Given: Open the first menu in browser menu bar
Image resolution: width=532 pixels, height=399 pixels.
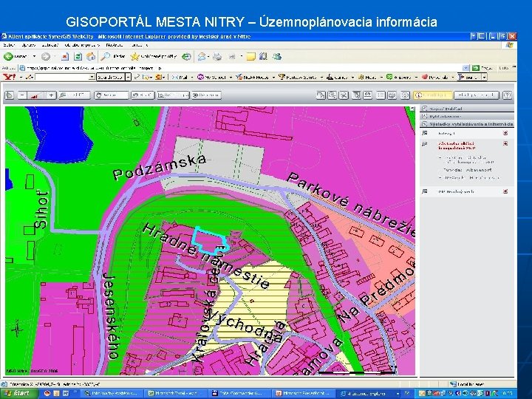Looking at the screenshot, I should click(9, 45).
